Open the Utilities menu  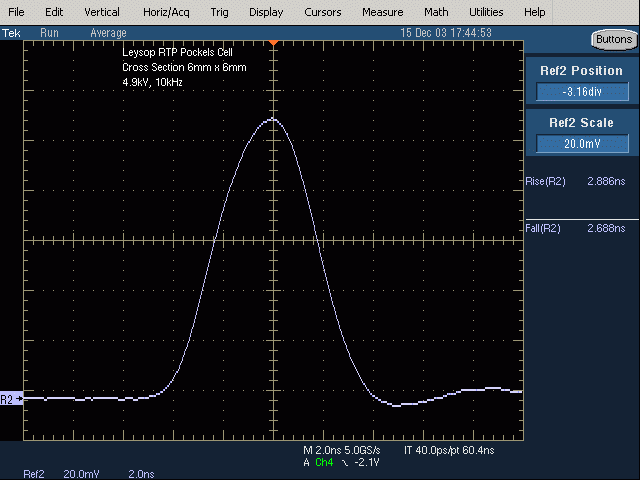[486, 12]
